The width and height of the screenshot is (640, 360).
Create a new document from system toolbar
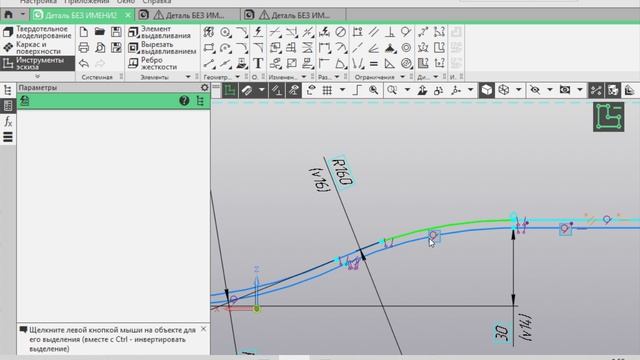click(x=84, y=32)
